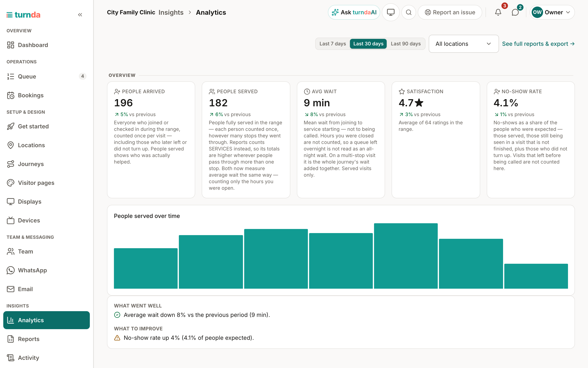This screenshot has height=368, width=588.
Task: Open Visitor pages
Action: click(46, 183)
